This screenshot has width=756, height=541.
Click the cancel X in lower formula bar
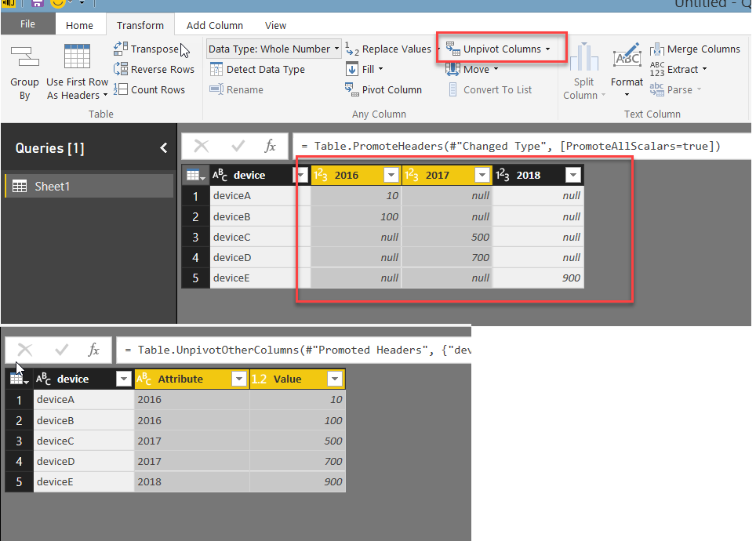pos(25,350)
